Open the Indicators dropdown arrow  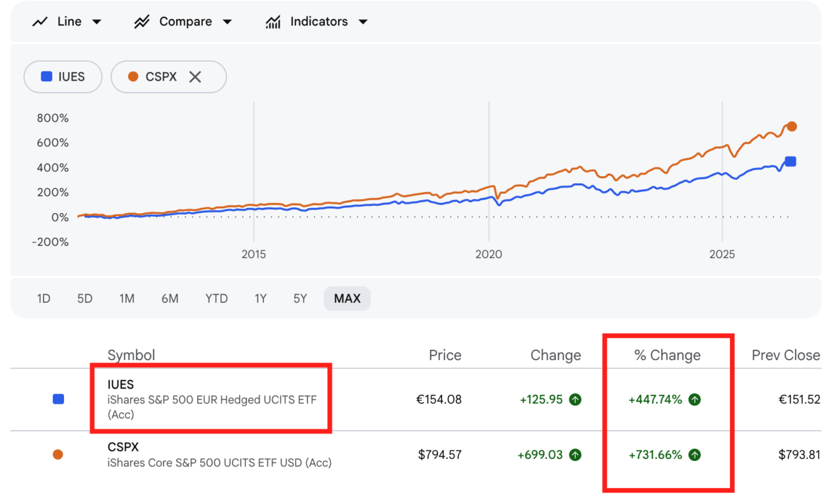tap(363, 22)
